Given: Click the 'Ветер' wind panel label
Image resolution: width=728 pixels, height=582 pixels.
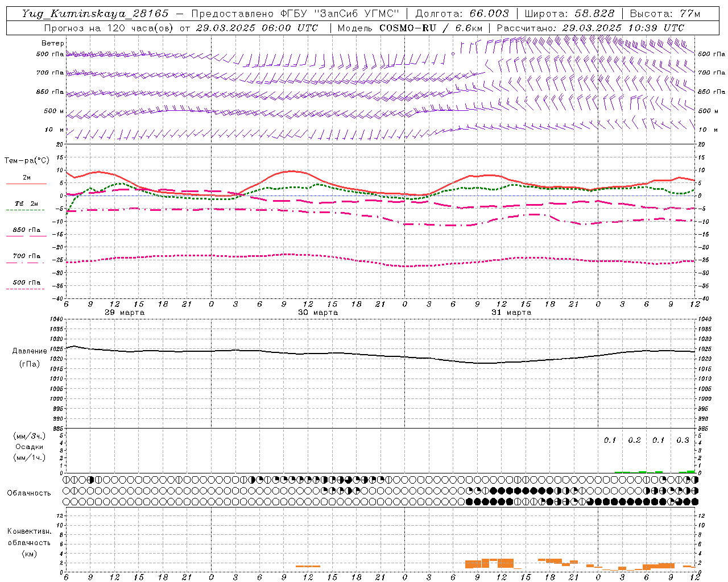Looking at the screenshot, I should point(53,43).
